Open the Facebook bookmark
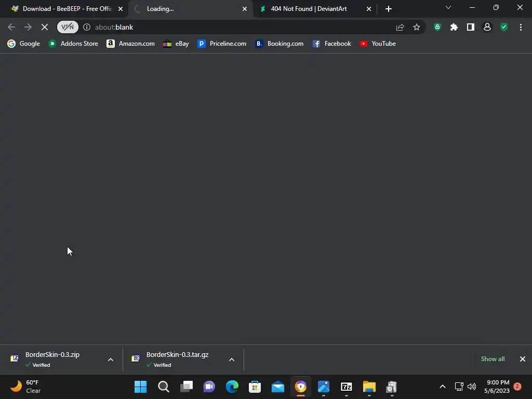This screenshot has height=399, width=532. tap(332, 44)
